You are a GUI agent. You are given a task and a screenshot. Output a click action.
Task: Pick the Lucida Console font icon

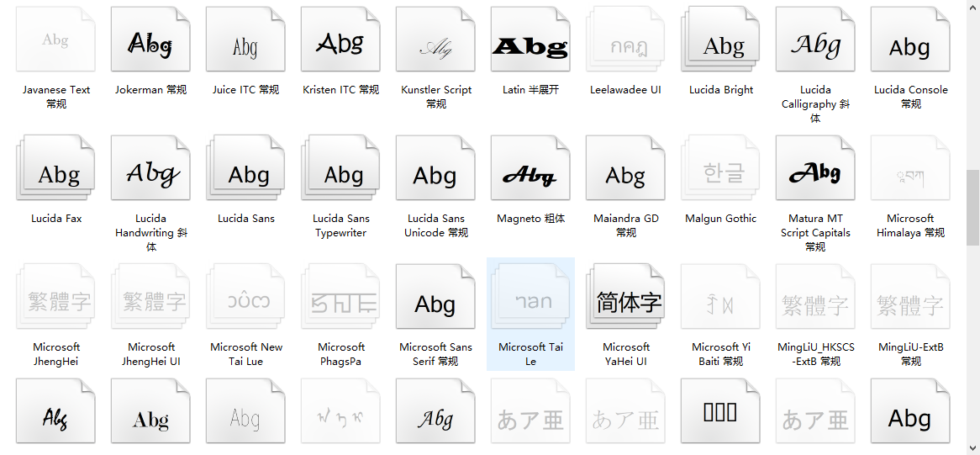coord(910,39)
